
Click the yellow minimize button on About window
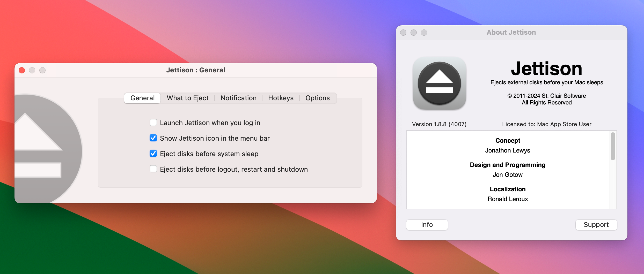pos(414,33)
